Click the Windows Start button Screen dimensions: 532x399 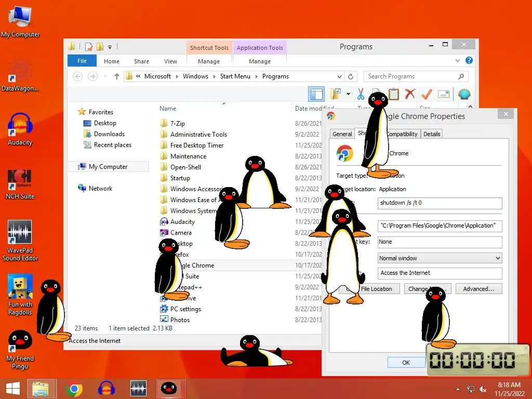pos(13,389)
